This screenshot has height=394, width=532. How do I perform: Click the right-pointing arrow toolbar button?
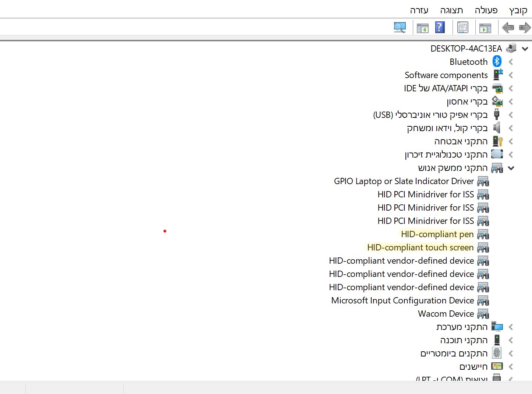(x=525, y=28)
